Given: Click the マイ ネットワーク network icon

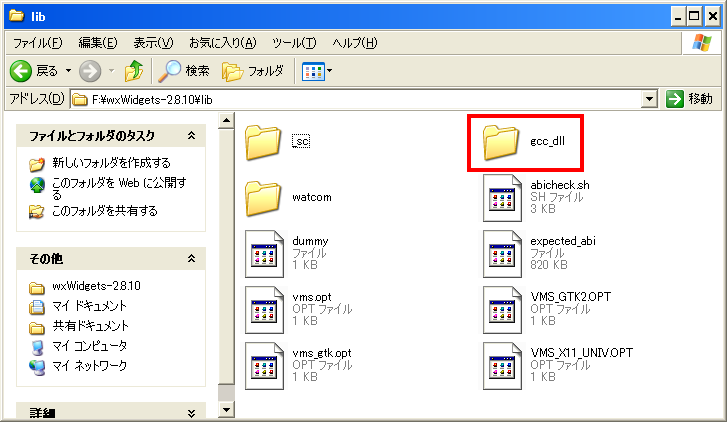Looking at the screenshot, I should click(37, 367).
